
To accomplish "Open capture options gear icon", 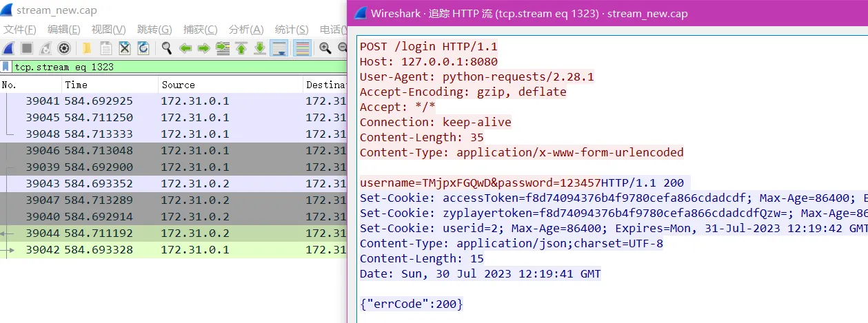I will tap(64, 48).
